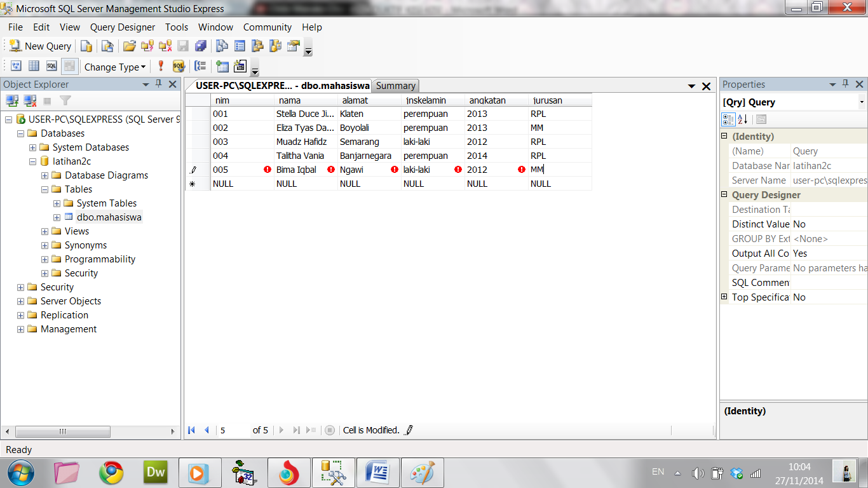The width and height of the screenshot is (868, 488).
Task: Click the Alphabetical sort icon in Properties
Action: click(742, 119)
